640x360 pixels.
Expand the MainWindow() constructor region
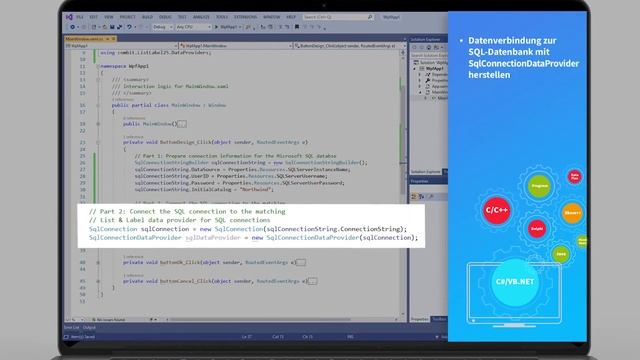coord(98,124)
